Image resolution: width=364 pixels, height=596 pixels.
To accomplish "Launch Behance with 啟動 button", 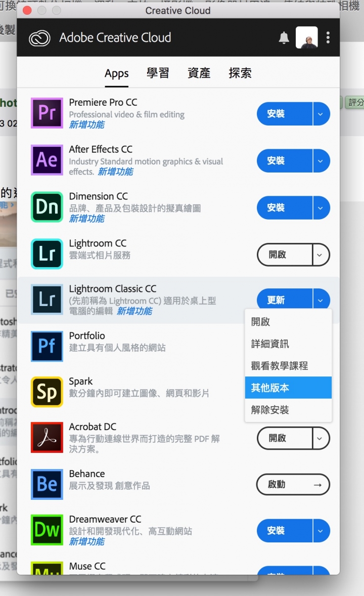I will pyautogui.click(x=293, y=485).
